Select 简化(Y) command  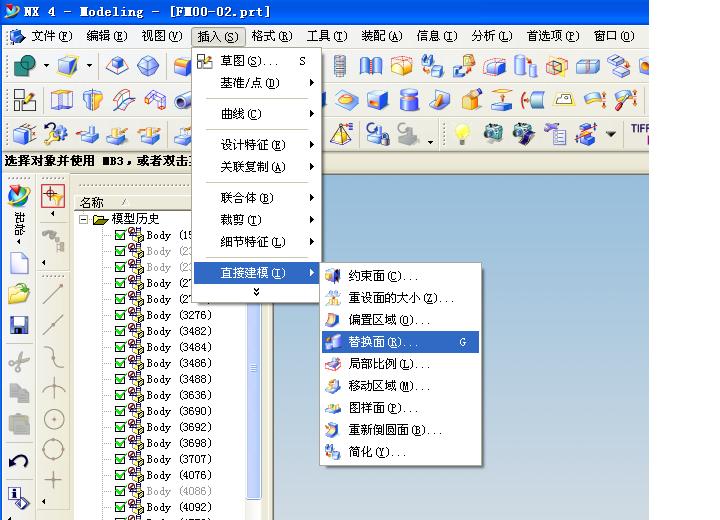tap(400, 452)
